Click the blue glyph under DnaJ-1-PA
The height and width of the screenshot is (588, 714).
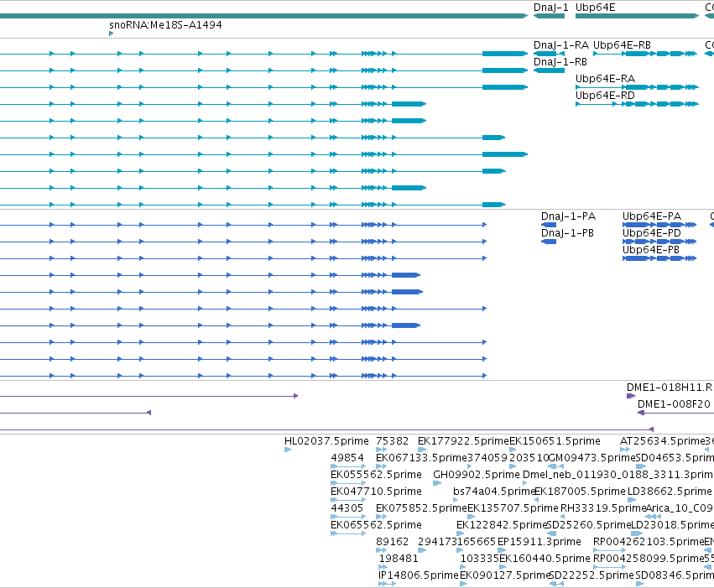point(549,225)
